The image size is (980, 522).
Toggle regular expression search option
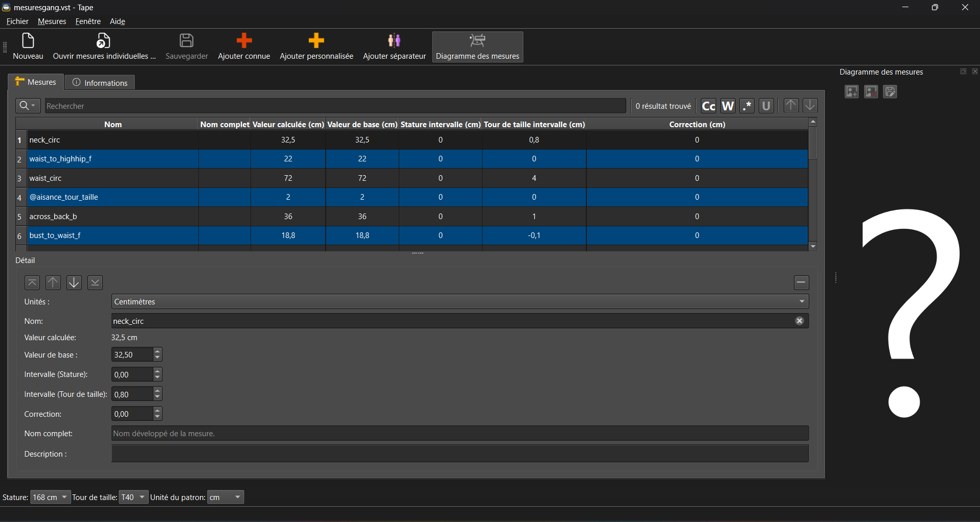pos(747,106)
